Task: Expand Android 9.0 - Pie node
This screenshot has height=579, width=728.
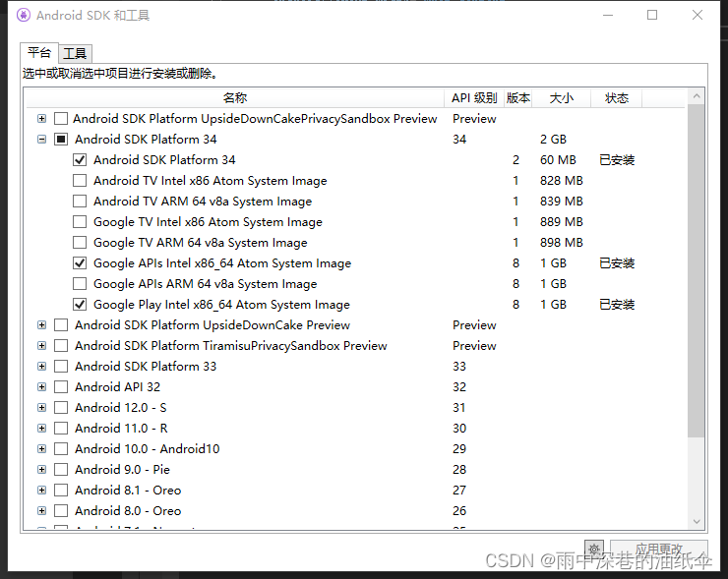Action: tap(41, 470)
